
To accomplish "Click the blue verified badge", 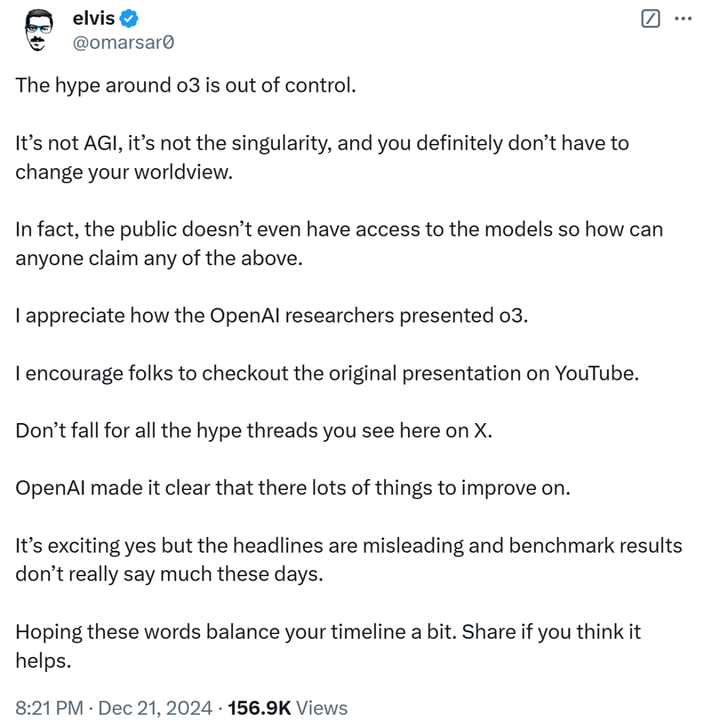I will pos(128,19).
